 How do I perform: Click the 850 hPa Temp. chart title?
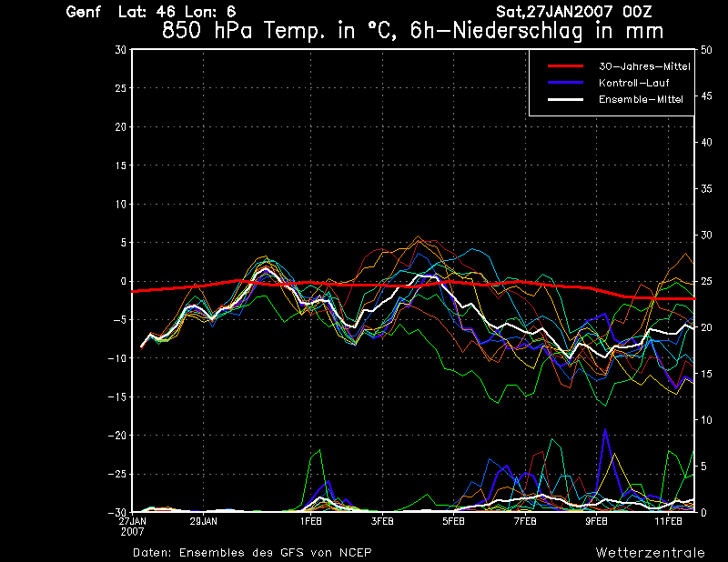(x=412, y=30)
